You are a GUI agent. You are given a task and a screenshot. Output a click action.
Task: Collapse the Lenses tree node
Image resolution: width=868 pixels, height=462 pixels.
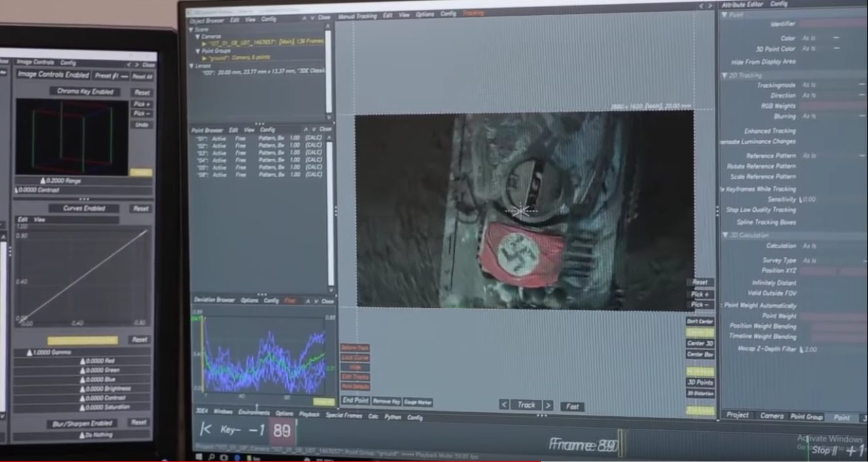click(192, 65)
